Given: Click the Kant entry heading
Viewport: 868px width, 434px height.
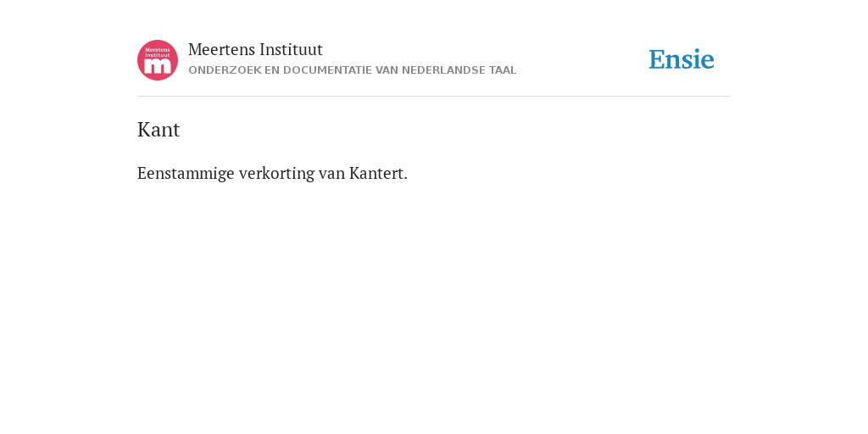Looking at the screenshot, I should pyautogui.click(x=159, y=130).
